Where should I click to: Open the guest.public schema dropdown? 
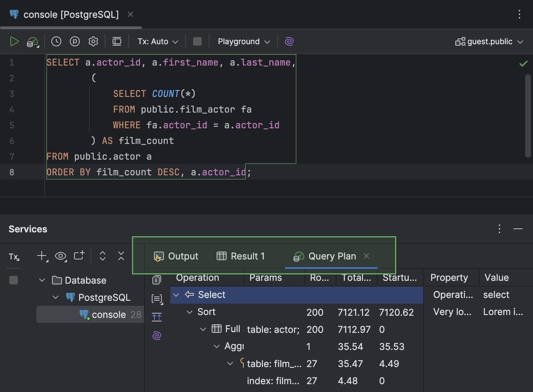489,42
